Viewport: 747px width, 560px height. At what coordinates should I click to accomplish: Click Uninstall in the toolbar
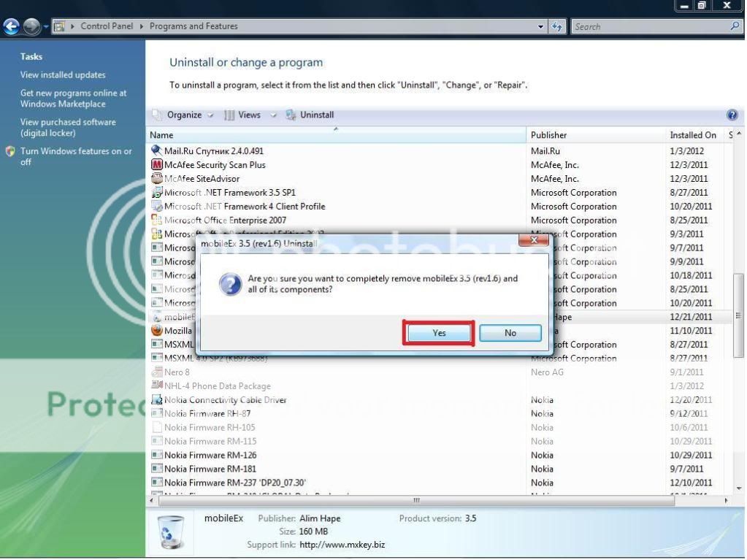pyautogui.click(x=310, y=115)
